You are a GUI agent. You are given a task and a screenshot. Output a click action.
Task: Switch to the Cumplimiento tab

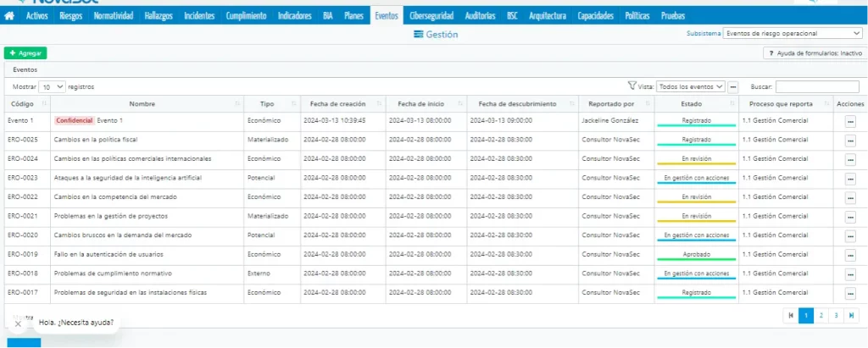tap(247, 16)
